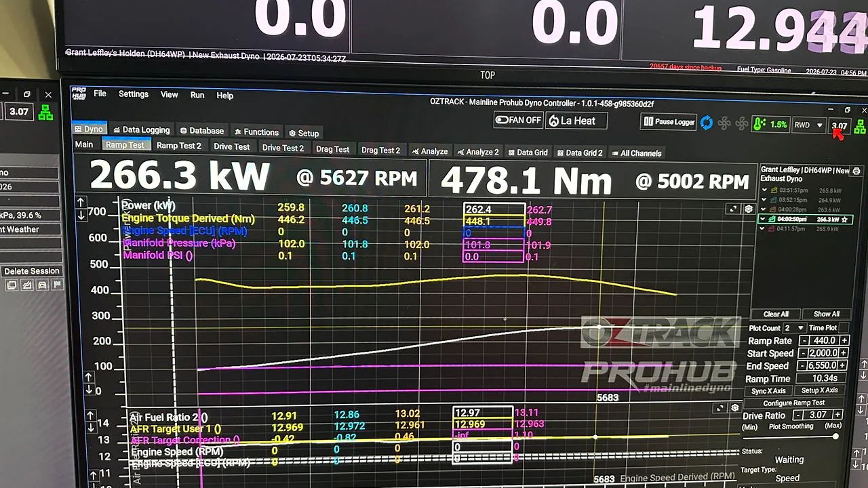Screen dimensions: 868x488
Task: Open the AFR plot gear settings
Action: [x=735, y=408]
